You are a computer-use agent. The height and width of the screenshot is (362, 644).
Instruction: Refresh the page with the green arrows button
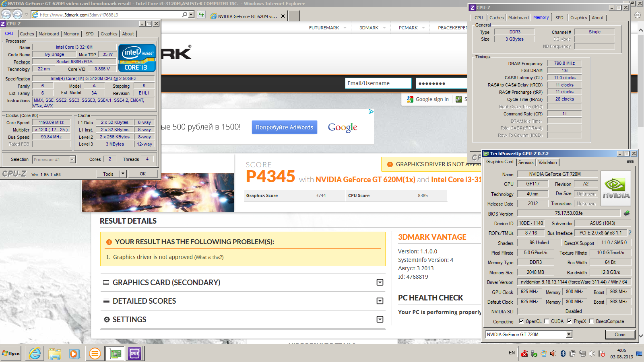coord(201,15)
